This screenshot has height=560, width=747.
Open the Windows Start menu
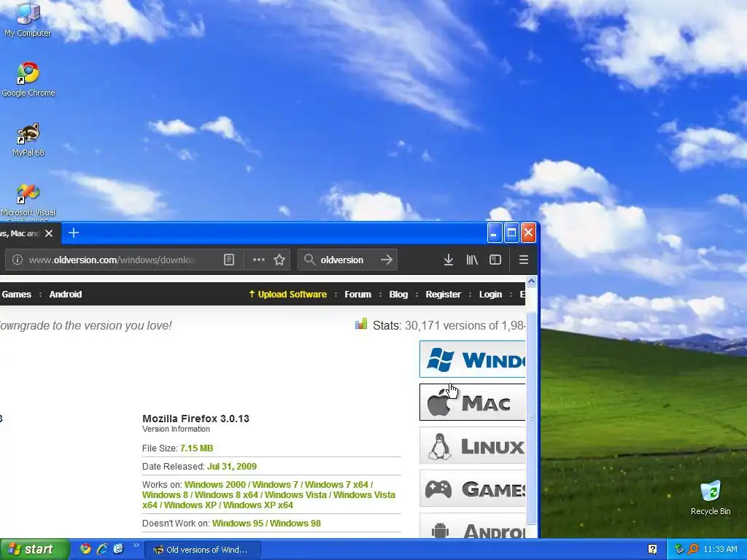coord(34,549)
